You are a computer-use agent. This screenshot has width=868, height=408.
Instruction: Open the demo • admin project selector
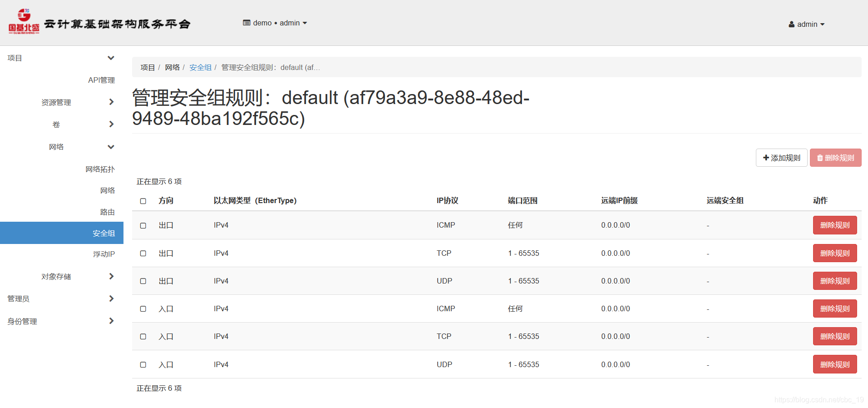tap(275, 23)
